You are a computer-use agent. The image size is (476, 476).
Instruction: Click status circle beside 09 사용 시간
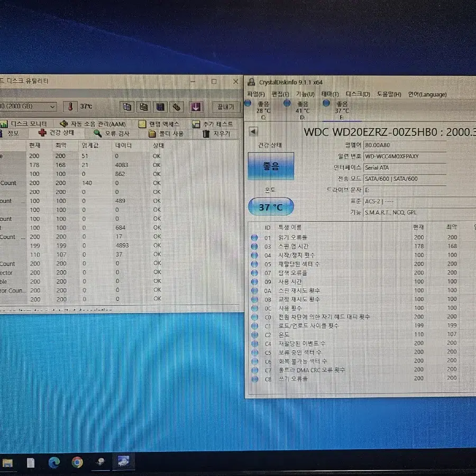tap(254, 281)
